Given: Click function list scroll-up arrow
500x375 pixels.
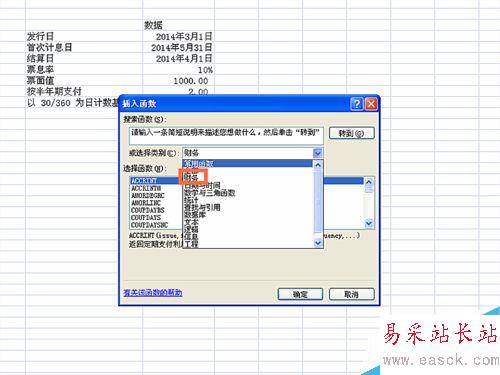Looking at the screenshot, I should click(369, 182).
